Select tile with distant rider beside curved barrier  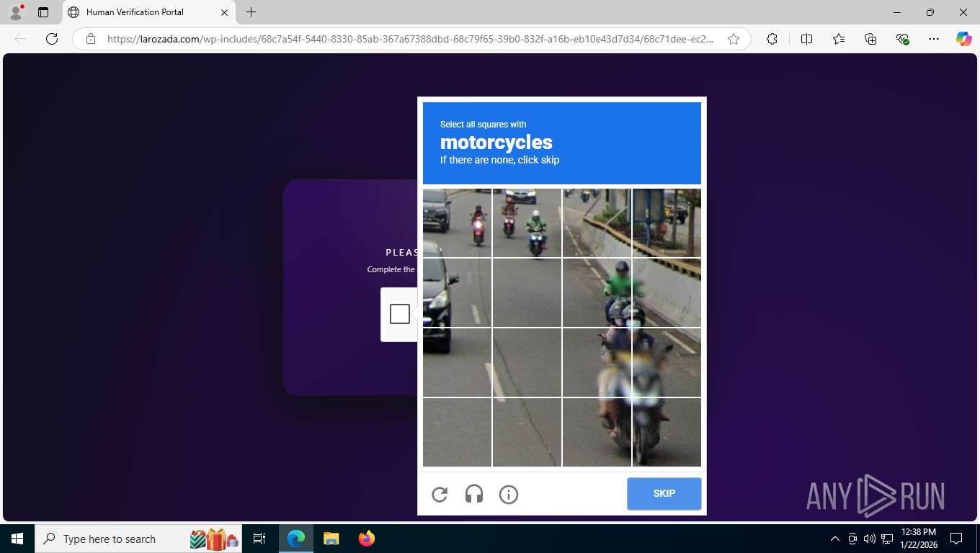(x=597, y=222)
